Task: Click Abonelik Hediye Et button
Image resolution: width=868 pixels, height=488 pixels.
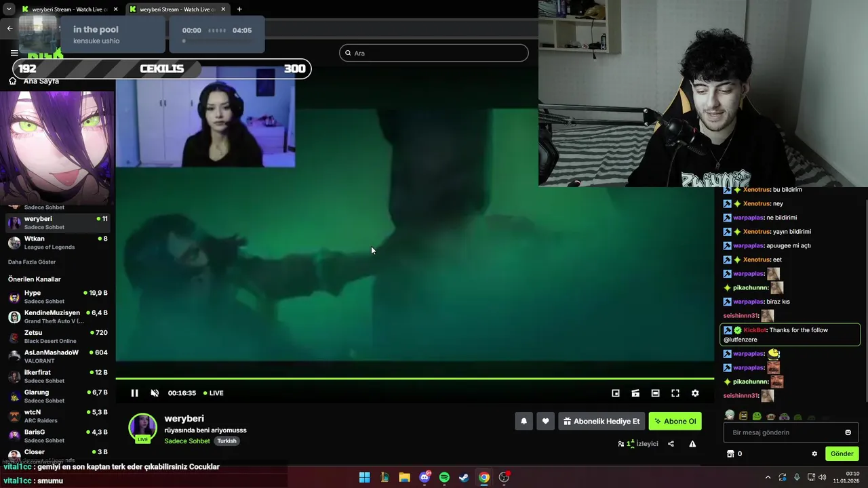Action: tap(601, 421)
